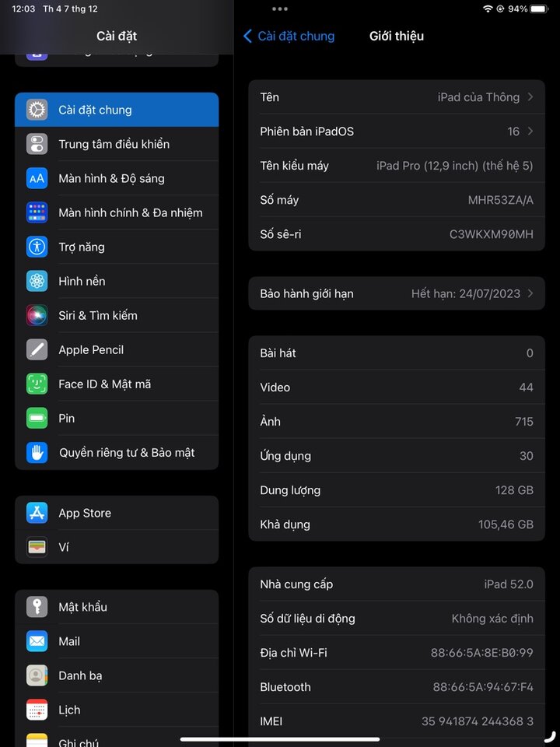Screen dimensions: 560x747
Task: Open the Wallpaper flower icon (Hình nền)
Action: click(x=37, y=281)
